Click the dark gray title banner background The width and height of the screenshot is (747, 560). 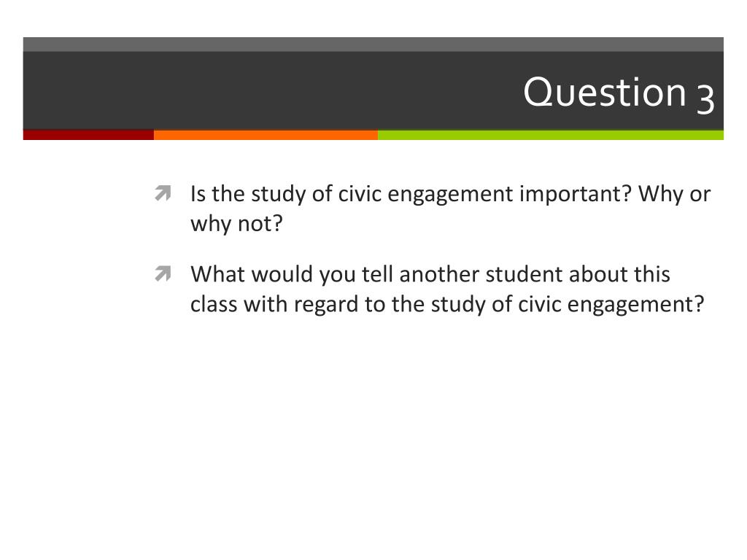pos(267,90)
